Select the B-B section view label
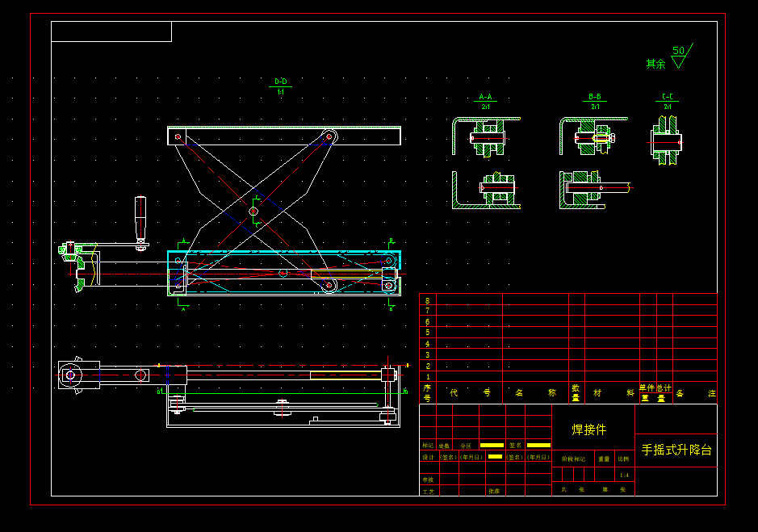758x532 pixels. (595, 97)
